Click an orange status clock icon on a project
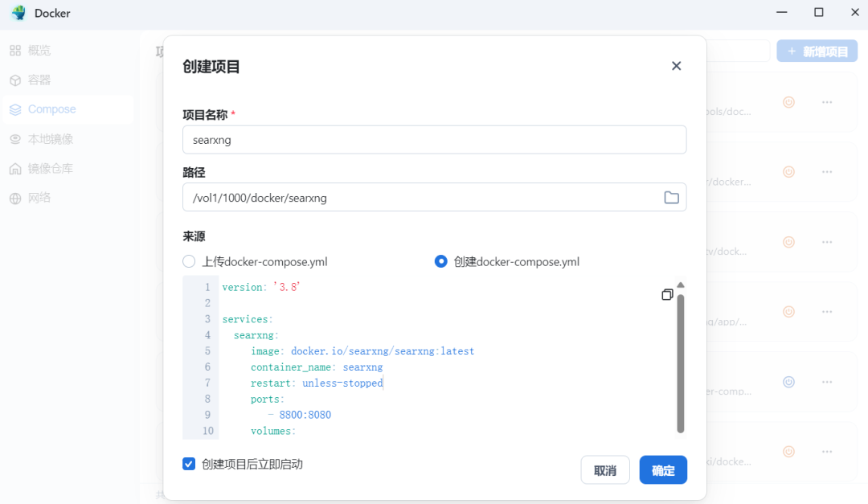Image resolution: width=868 pixels, height=504 pixels. [x=788, y=102]
